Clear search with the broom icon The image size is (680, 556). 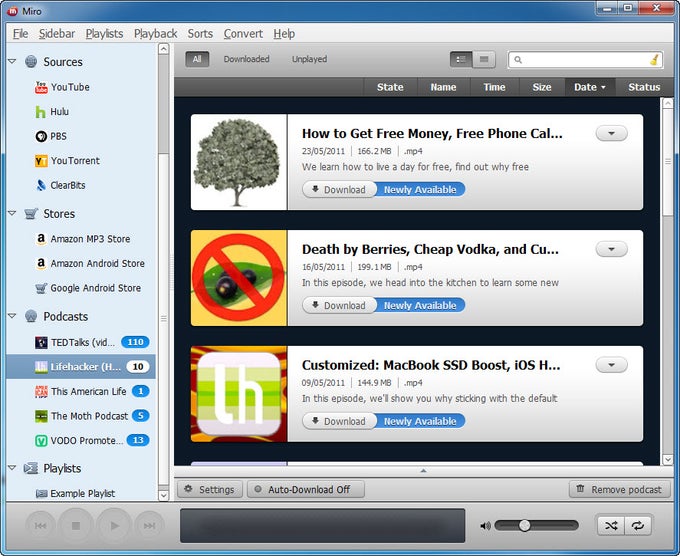tap(655, 59)
